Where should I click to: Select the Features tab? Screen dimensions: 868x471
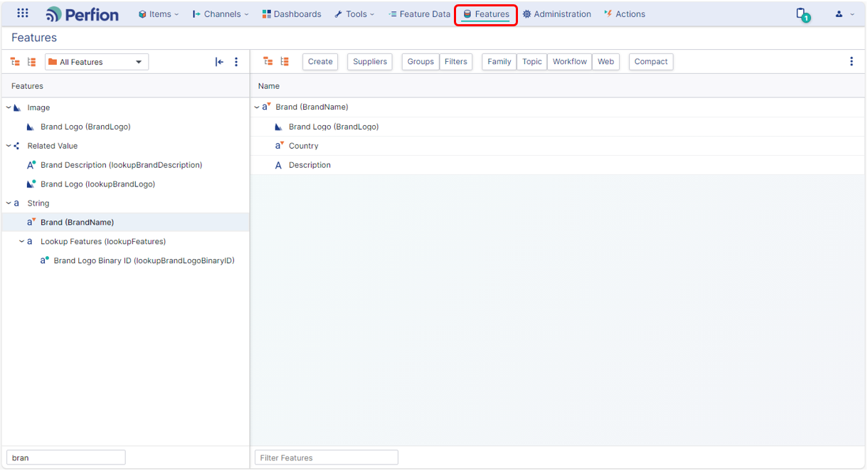[x=486, y=14]
